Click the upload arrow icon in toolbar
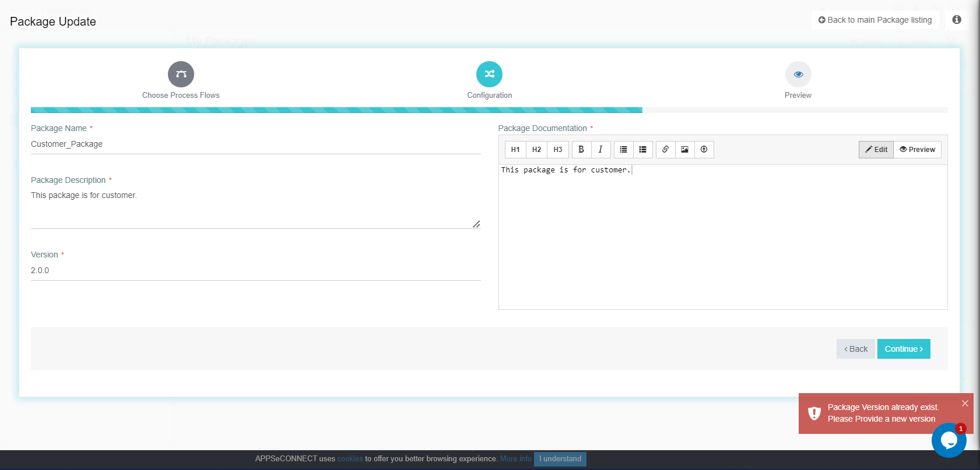The image size is (980, 470). [x=704, y=150]
